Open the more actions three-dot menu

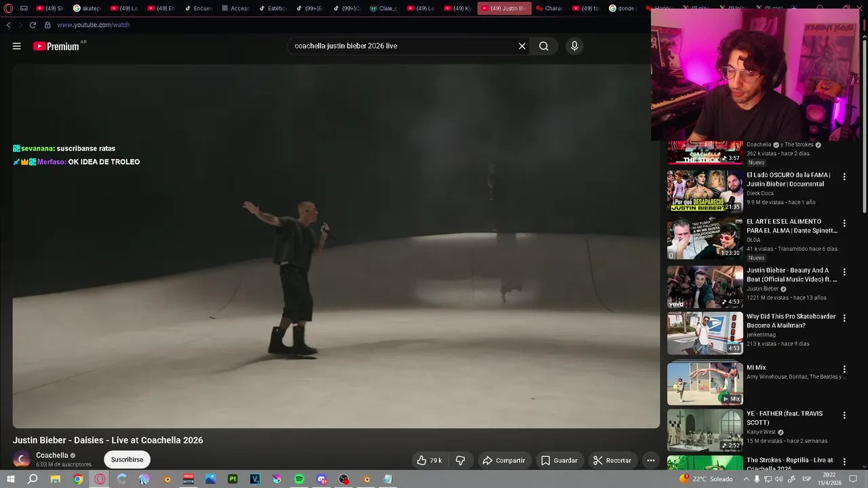click(x=650, y=460)
